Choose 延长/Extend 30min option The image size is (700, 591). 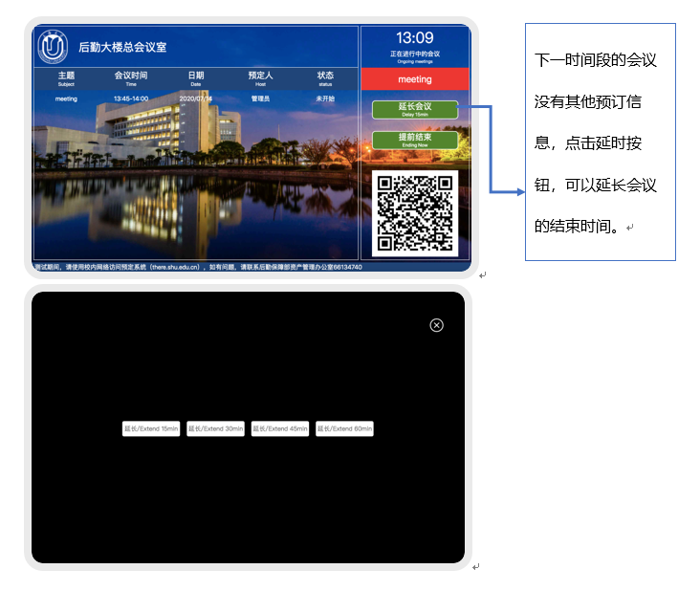point(215,428)
